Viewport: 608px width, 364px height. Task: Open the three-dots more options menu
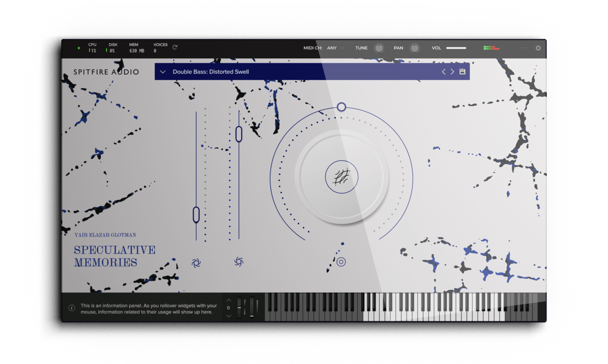pos(524,48)
